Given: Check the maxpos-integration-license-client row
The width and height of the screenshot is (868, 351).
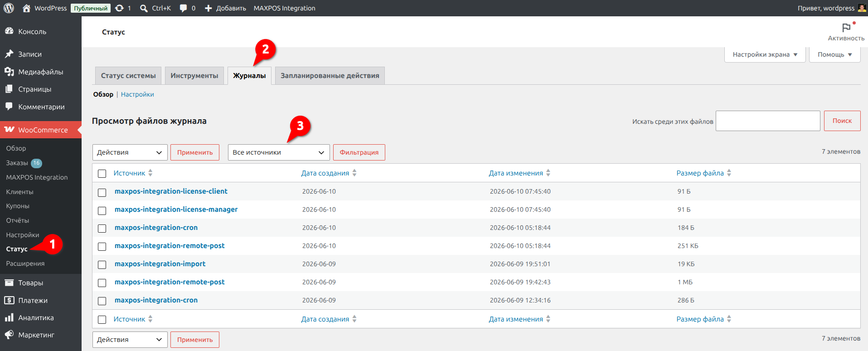Looking at the screenshot, I should tap(102, 192).
